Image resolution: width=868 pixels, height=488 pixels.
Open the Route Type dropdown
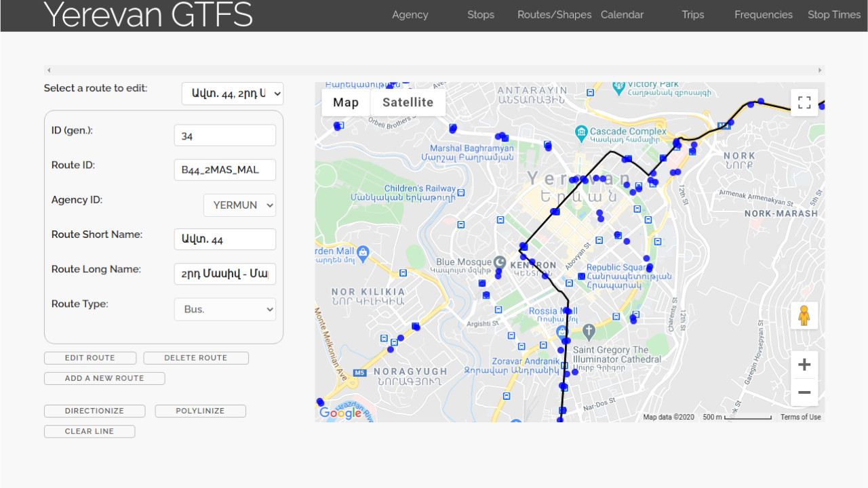coord(224,309)
